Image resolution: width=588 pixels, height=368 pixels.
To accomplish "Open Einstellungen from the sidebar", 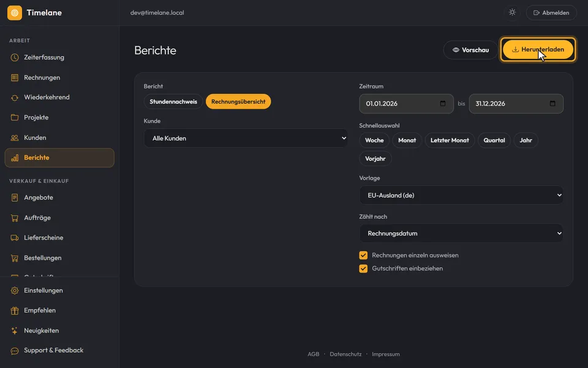I will pos(59,291).
